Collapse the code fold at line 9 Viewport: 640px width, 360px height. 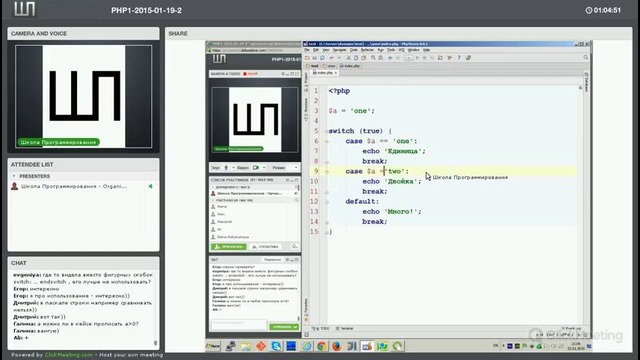(327, 172)
